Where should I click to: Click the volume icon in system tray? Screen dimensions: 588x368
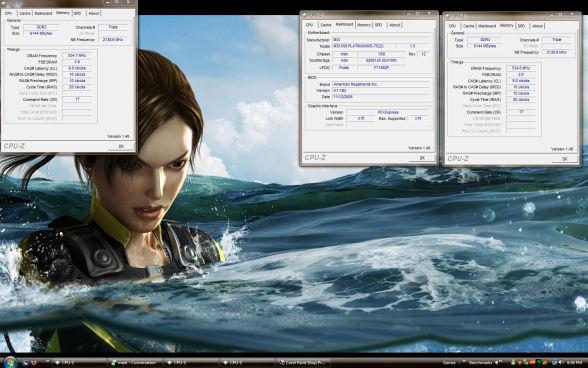pyautogui.click(x=561, y=362)
